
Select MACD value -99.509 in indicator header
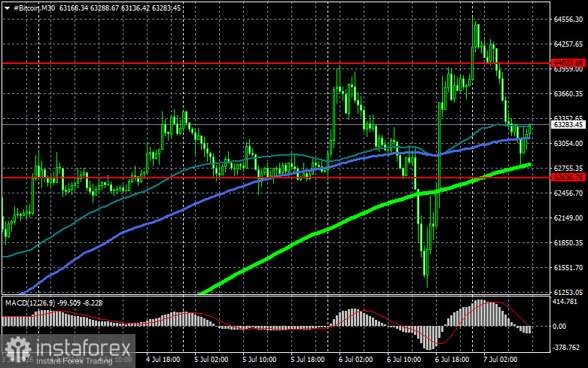click(69, 303)
